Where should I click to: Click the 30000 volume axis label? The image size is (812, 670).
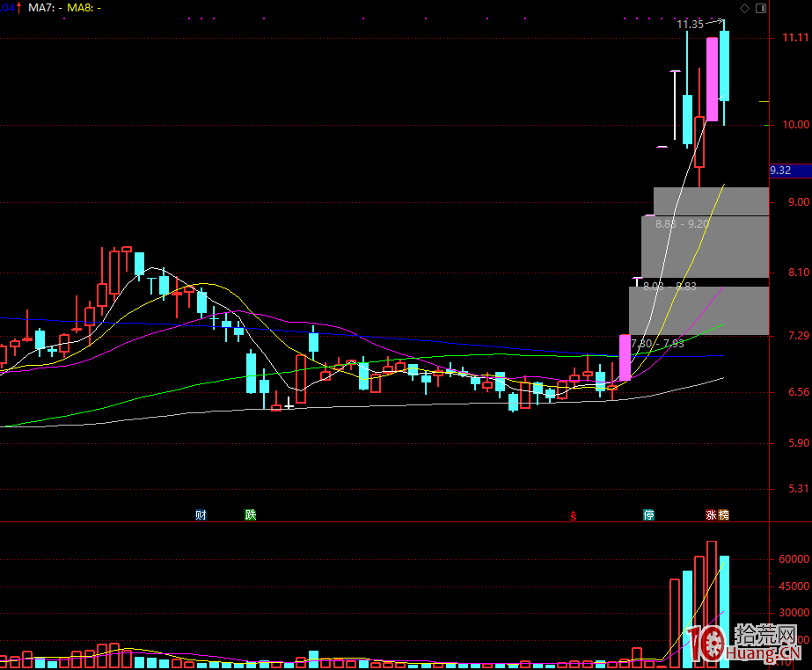pyautogui.click(x=794, y=613)
